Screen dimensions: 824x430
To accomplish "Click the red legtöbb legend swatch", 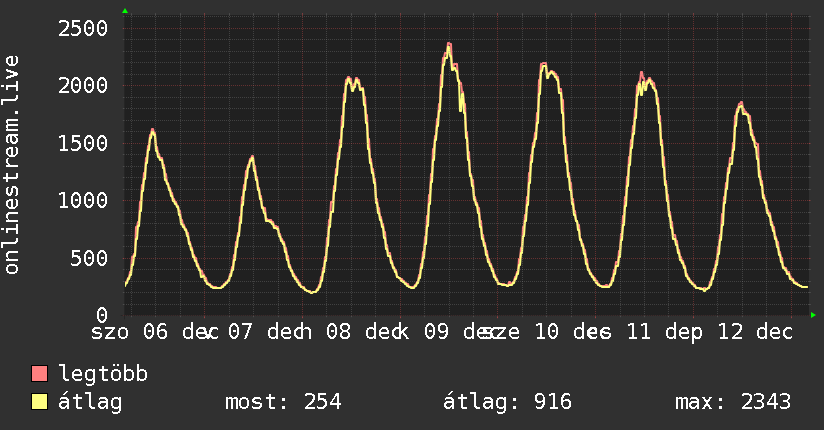I will click(40, 375).
